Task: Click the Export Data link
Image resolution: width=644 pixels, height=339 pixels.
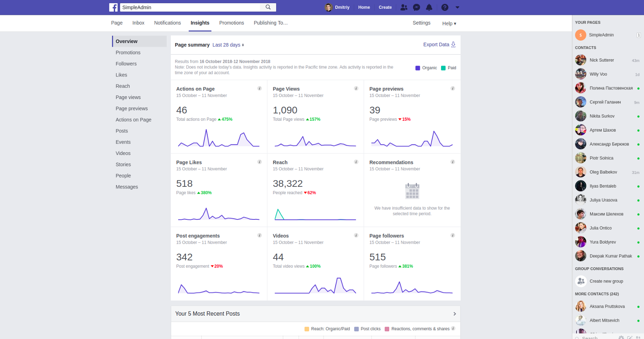Action: 439,45
